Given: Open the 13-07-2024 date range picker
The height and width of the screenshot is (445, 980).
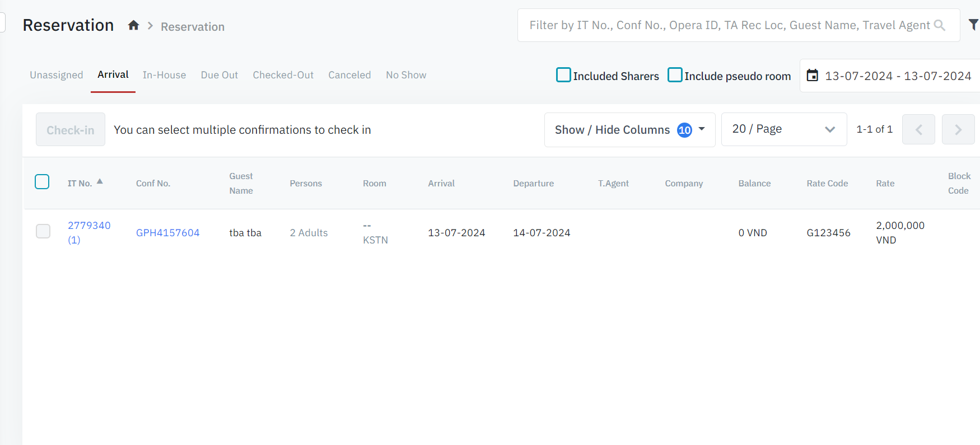Looking at the screenshot, I should [898, 76].
